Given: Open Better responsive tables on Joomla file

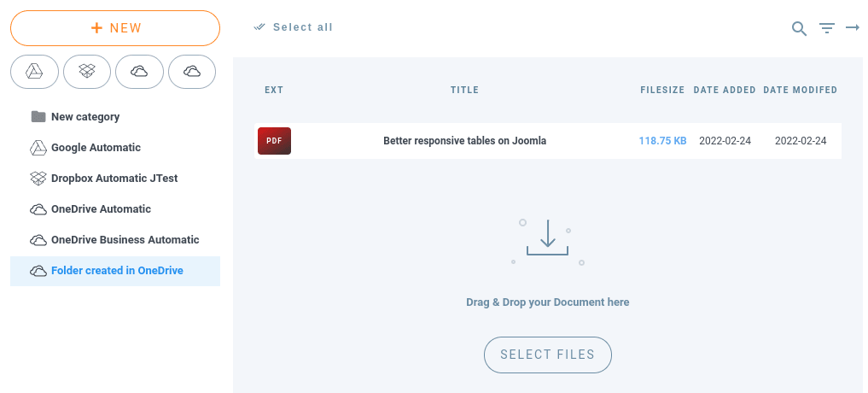Looking at the screenshot, I should click(x=464, y=141).
